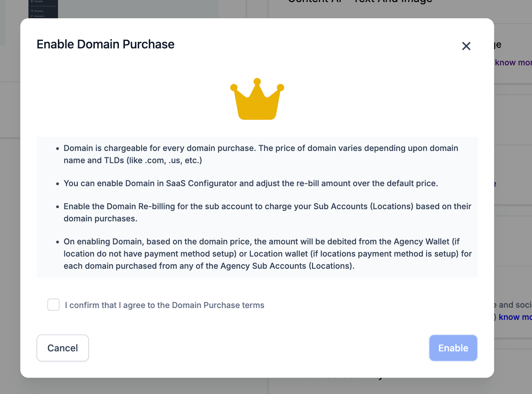Screen dimensions: 532x394
Task: Open the blue 'know more' link near 'and social' text
Action: click(x=515, y=317)
